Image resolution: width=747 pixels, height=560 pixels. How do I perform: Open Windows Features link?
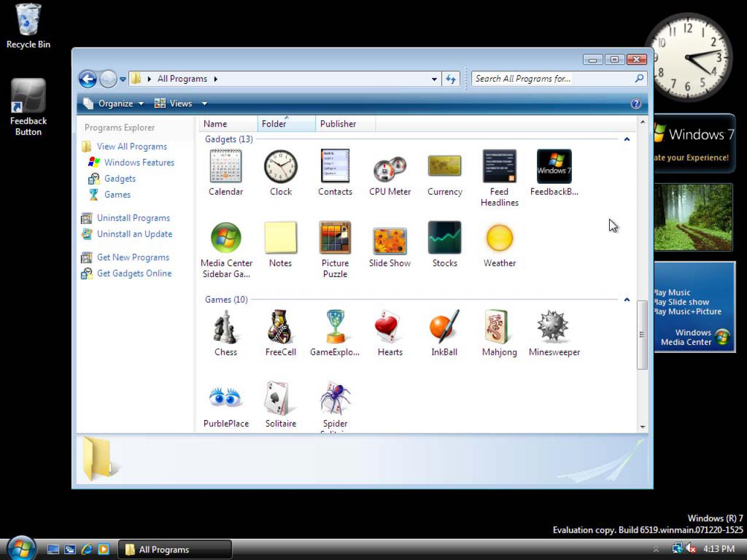click(x=139, y=163)
